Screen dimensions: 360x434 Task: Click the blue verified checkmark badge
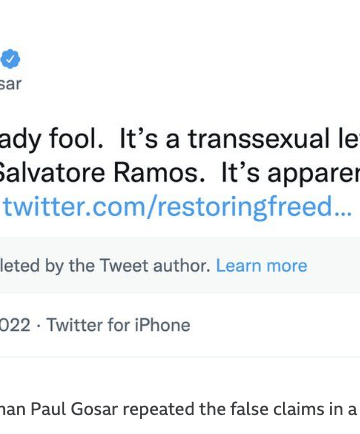click(10, 59)
